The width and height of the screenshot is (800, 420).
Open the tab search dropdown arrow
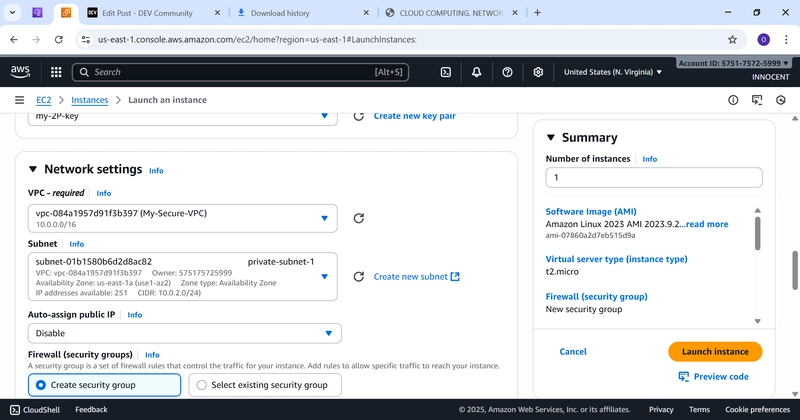point(12,13)
